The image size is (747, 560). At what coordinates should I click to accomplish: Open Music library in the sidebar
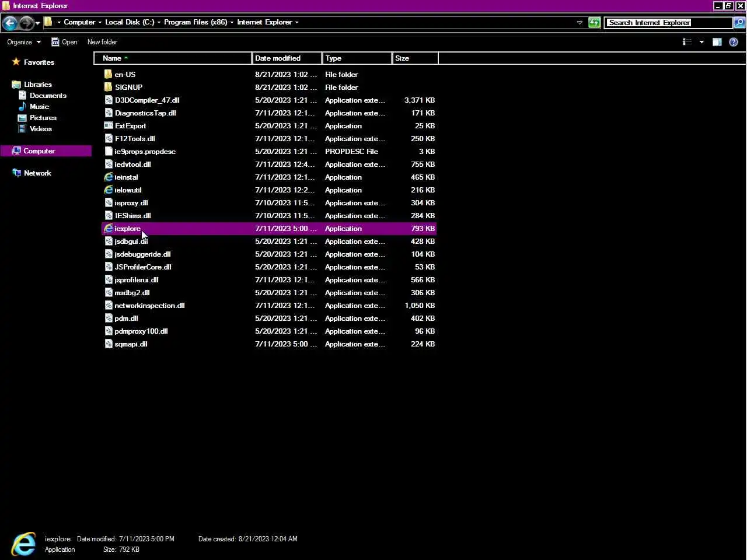[39, 107]
